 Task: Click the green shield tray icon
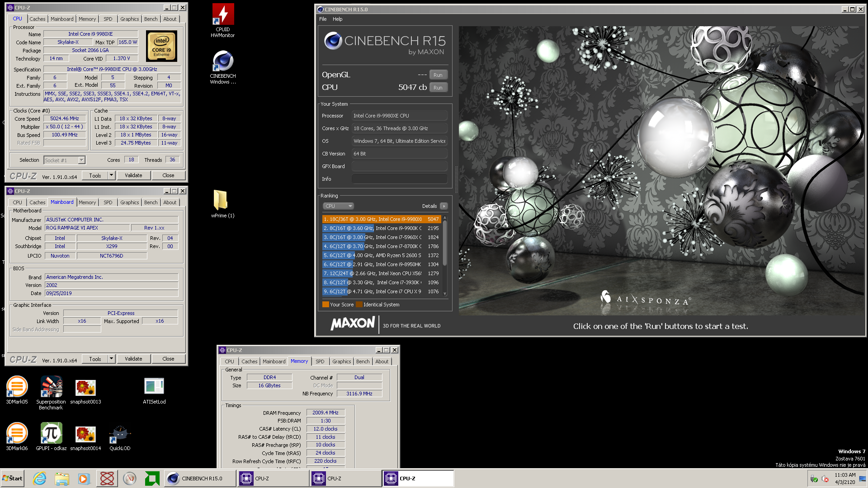pyautogui.click(x=814, y=479)
